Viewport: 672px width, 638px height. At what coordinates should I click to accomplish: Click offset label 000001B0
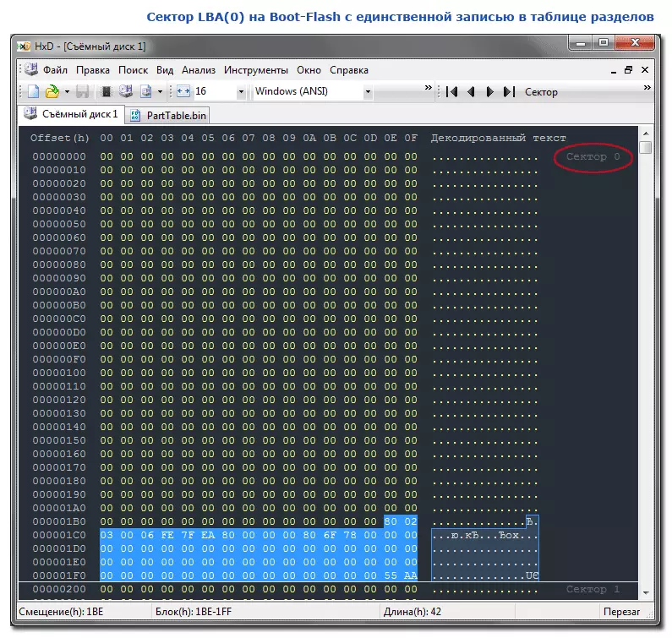pyautogui.click(x=59, y=521)
